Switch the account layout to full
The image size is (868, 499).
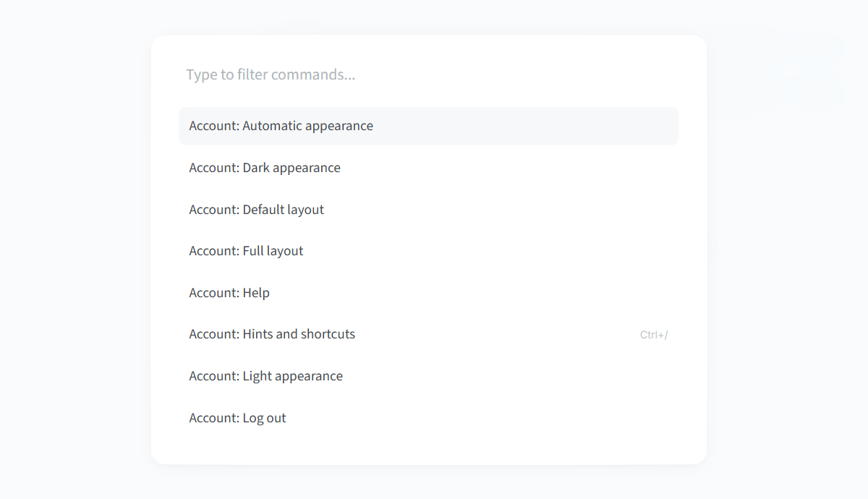point(428,251)
